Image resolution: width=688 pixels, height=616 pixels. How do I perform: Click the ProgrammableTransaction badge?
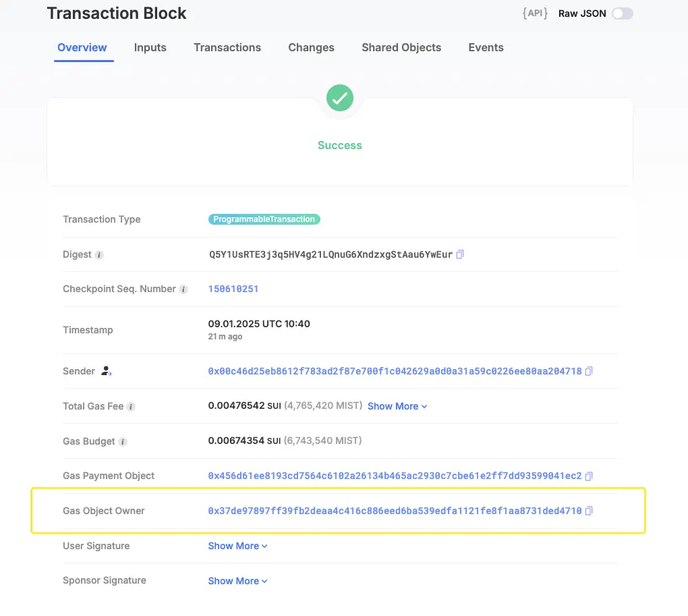pos(264,219)
